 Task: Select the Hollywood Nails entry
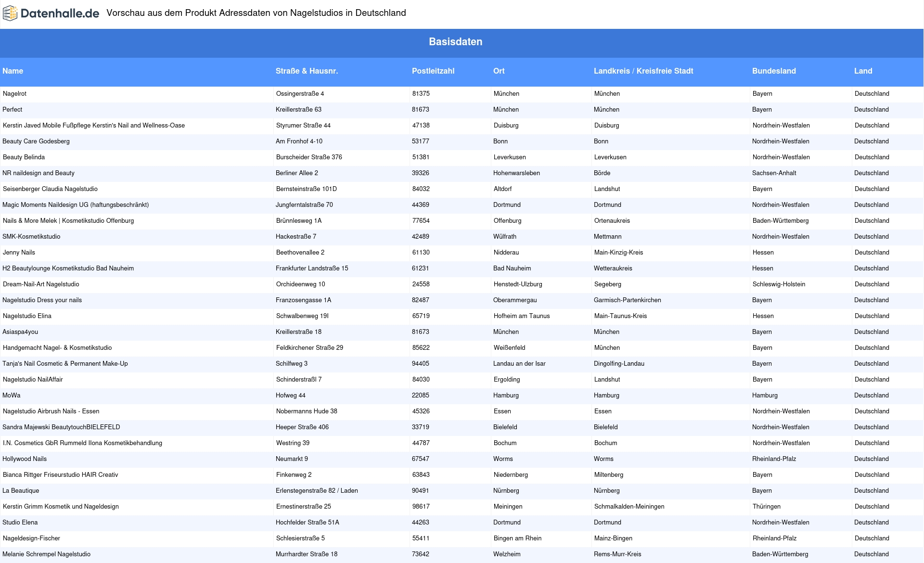pos(25,459)
